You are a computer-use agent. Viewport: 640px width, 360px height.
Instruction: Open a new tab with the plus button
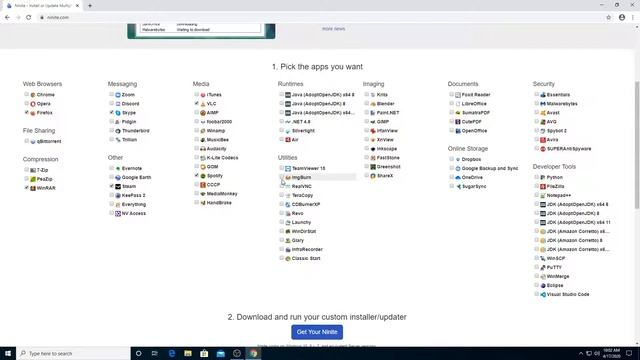point(90,6)
